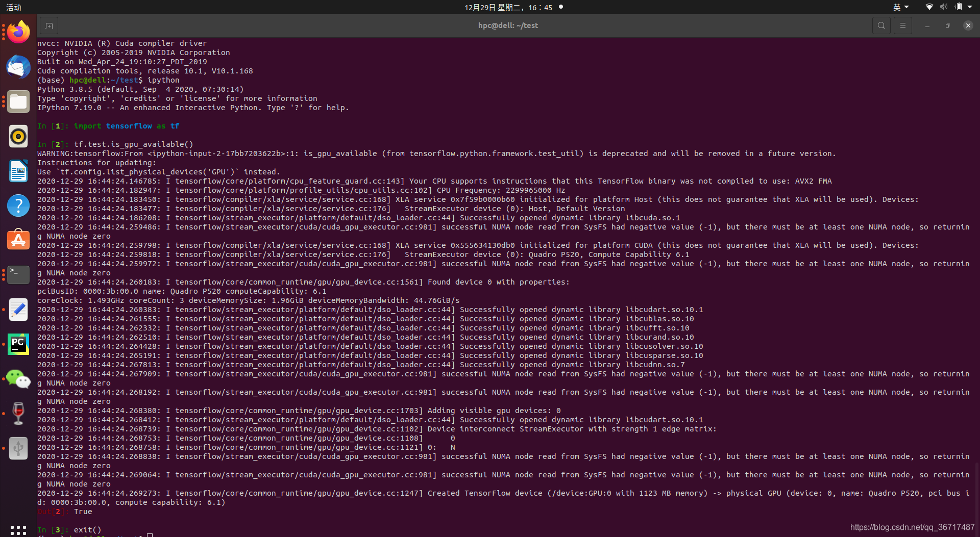Open the Text Editor in the dock
Viewport: 980px width, 537px height.
pyautogui.click(x=18, y=310)
